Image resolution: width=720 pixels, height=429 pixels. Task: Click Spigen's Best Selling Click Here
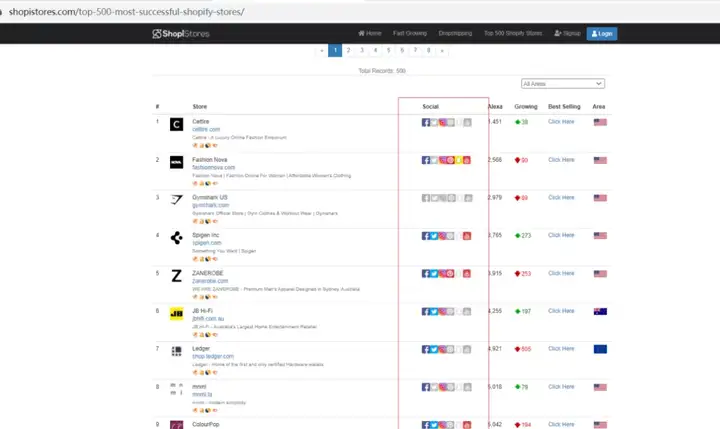(561, 235)
